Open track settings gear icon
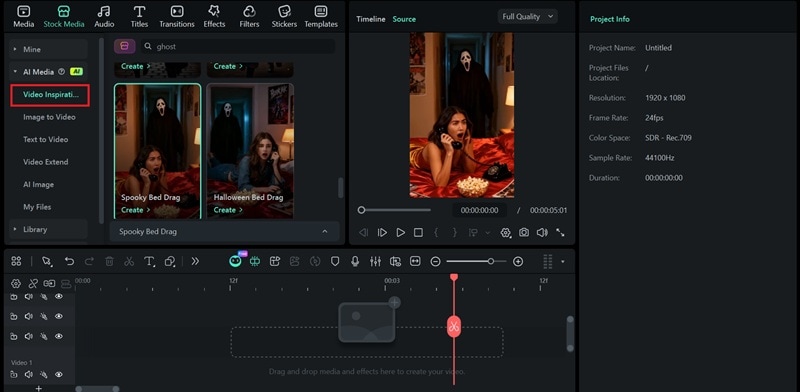The width and height of the screenshot is (800, 392). pyautogui.click(x=16, y=283)
